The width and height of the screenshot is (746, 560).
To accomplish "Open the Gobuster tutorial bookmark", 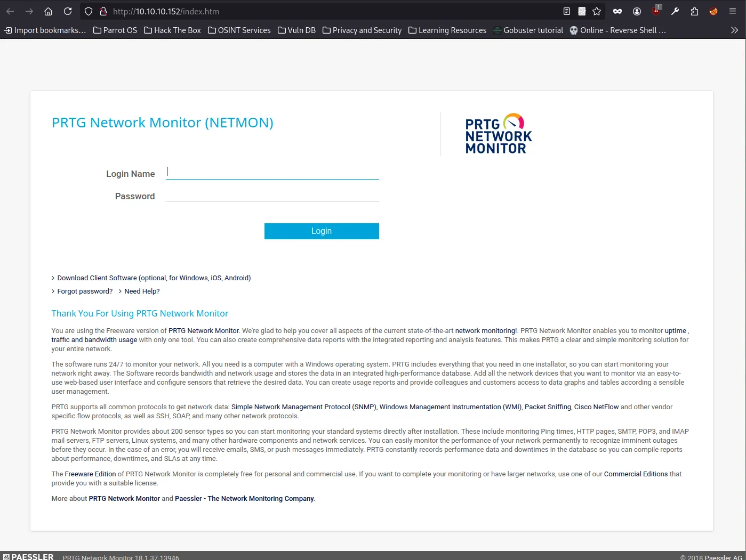I will pyautogui.click(x=528, y=30).
